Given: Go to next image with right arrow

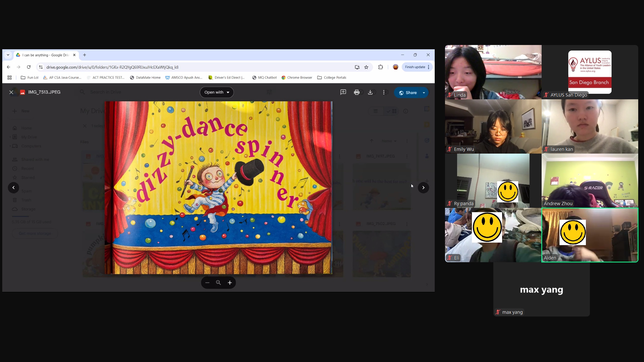Looking at the screenshot, I should coord(423,188).
